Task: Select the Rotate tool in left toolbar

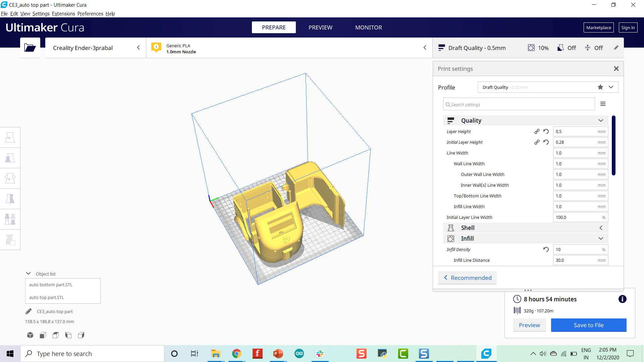Action: tap(10, 178)
